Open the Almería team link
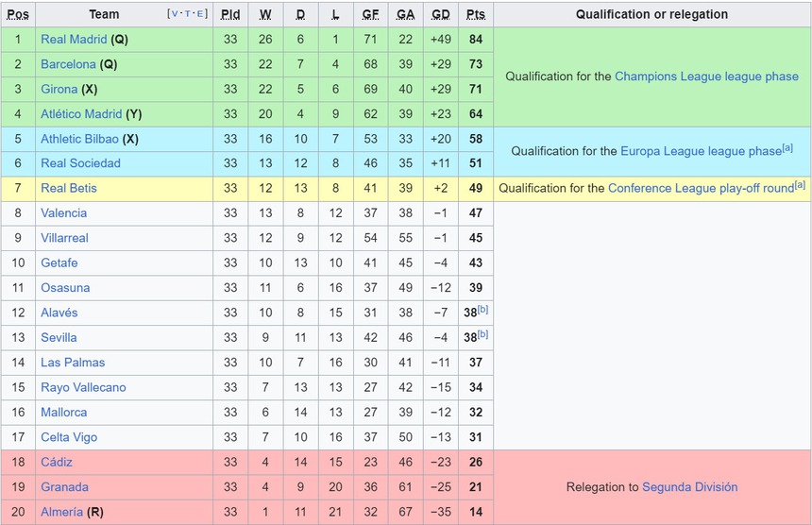The image size is (812, 525). 62,512
